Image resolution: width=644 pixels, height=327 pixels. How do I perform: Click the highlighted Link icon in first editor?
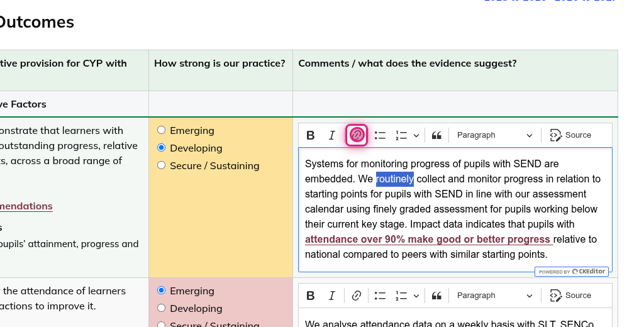(357, 135)
